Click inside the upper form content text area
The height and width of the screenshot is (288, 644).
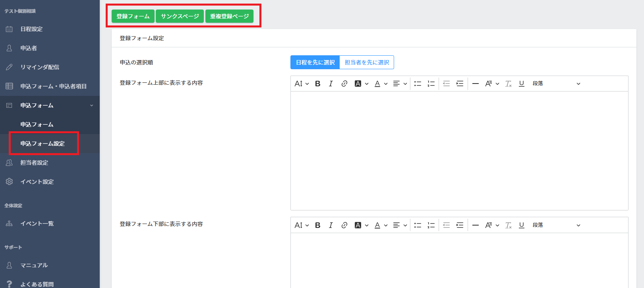(x=459, y=150)
